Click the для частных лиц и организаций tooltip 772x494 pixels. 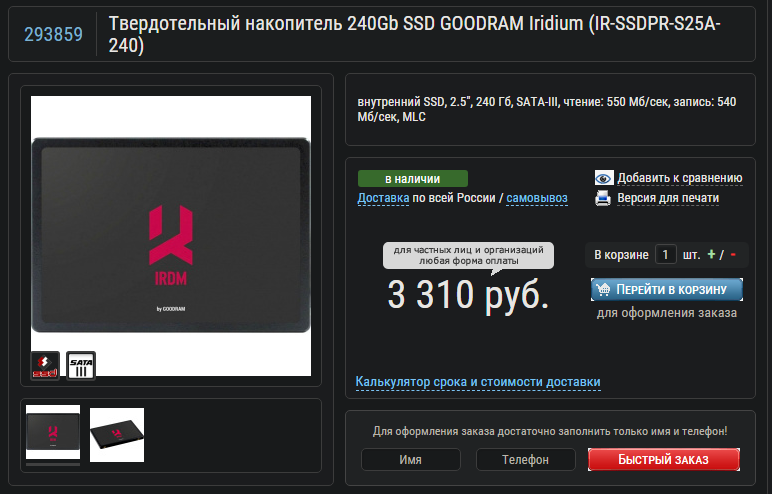[x=468, y=255]
